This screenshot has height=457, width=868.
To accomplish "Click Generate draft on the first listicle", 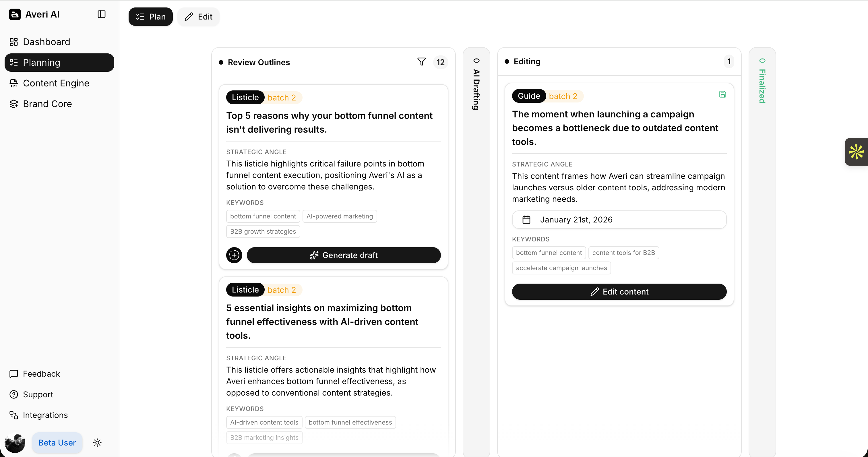I will pyautogui.click(x=343, y=255).
